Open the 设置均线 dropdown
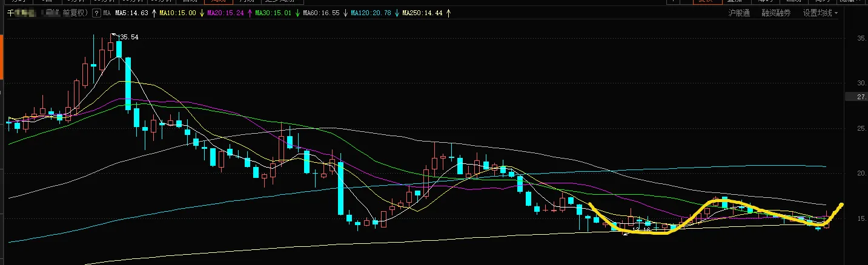 coord(821,13)
